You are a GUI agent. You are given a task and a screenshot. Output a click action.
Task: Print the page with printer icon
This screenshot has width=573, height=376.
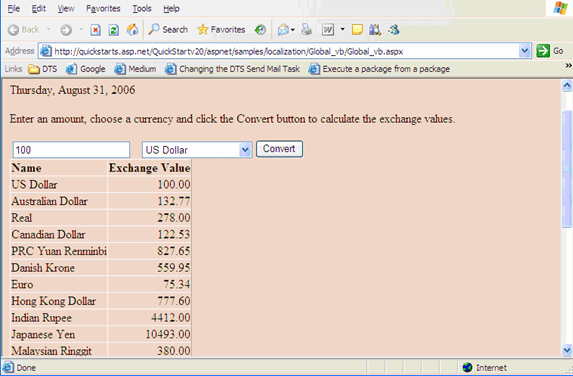pyautogui.click(x=306, y=30)
